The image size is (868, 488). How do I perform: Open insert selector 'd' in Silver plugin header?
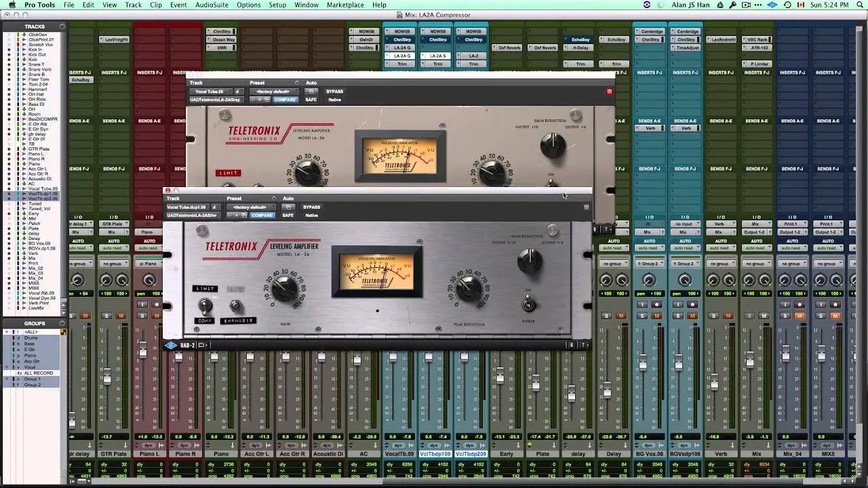(214, 207)
